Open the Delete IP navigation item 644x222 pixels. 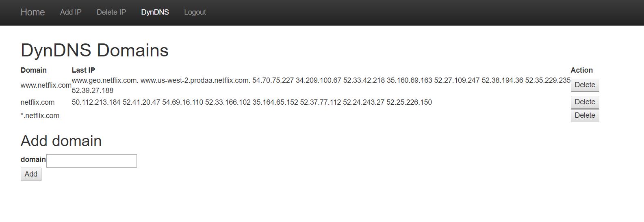[111, 12]
